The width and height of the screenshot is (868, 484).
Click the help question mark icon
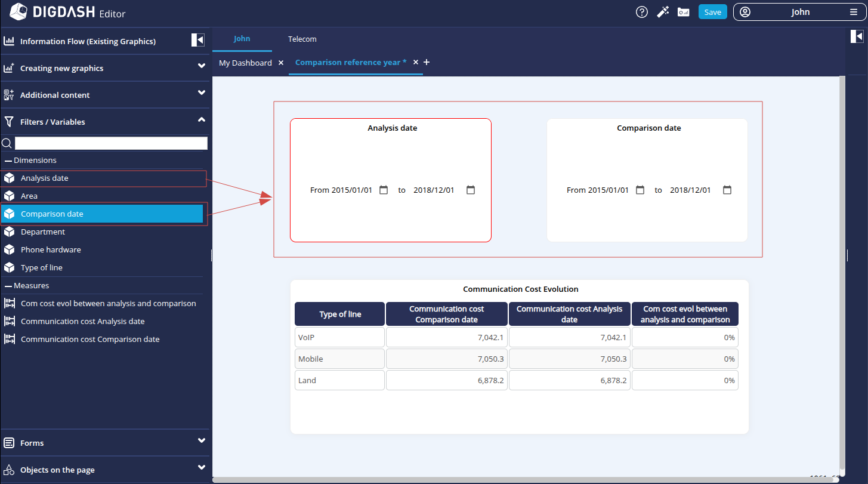coord(642,12)
